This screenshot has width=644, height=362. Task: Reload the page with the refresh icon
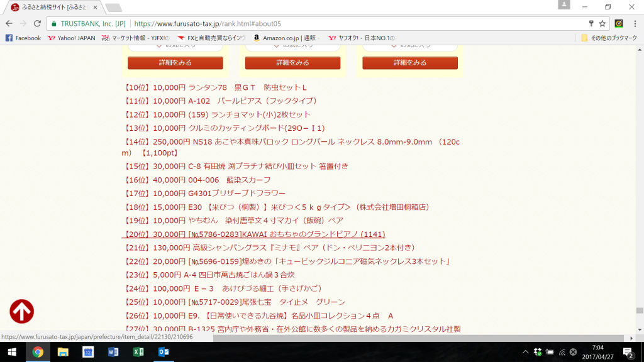click(38, 23)
